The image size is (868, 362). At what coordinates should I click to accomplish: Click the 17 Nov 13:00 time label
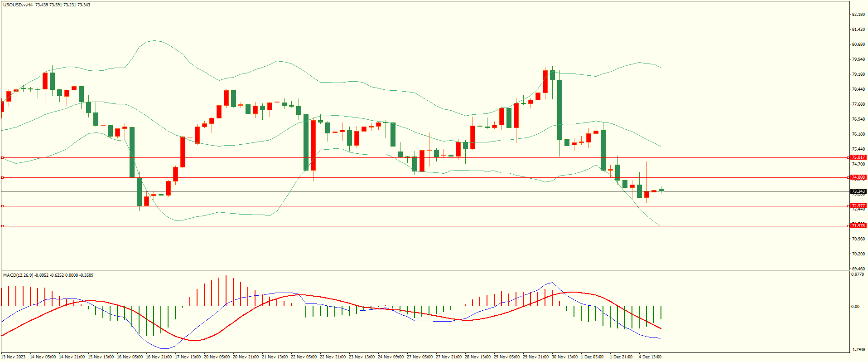coord(188,357)
